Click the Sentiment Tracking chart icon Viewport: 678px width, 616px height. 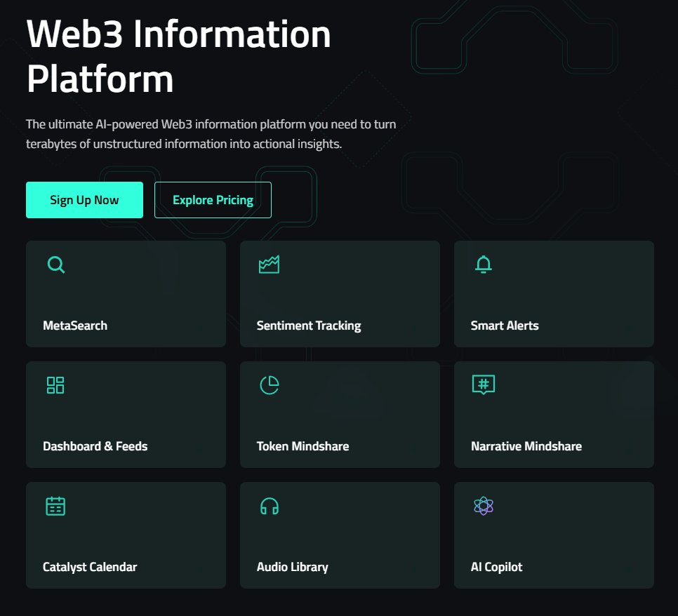coord(270,265)
